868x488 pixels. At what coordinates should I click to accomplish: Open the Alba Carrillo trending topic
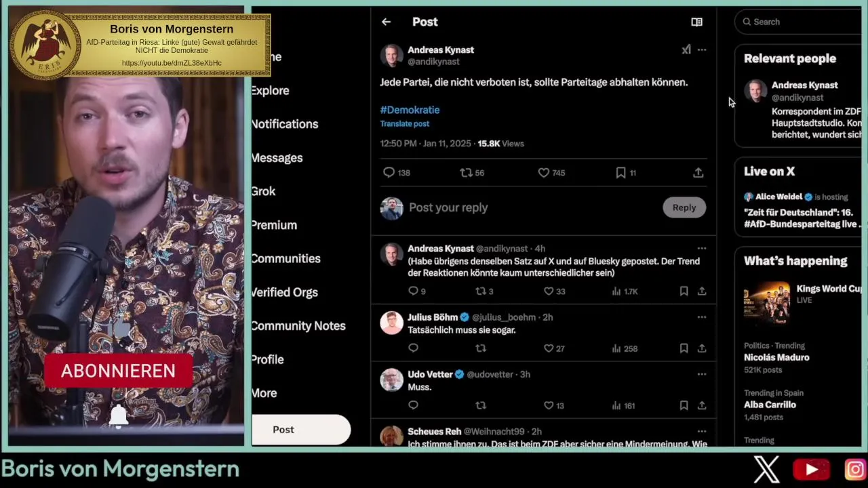pyautogui.click(x=770, y=405)
